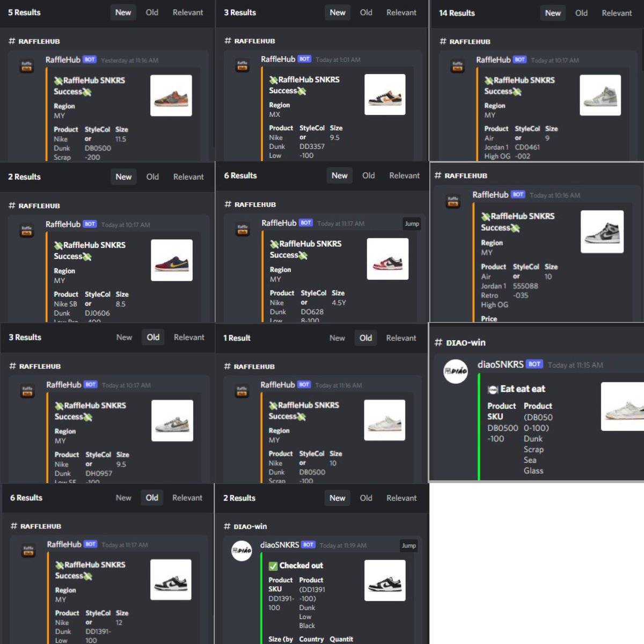Image resolution: width=644 pixels, height=644 pixels.
Task: Click the green checkmark icon beside Checked out
Action: tap(273, 566)
